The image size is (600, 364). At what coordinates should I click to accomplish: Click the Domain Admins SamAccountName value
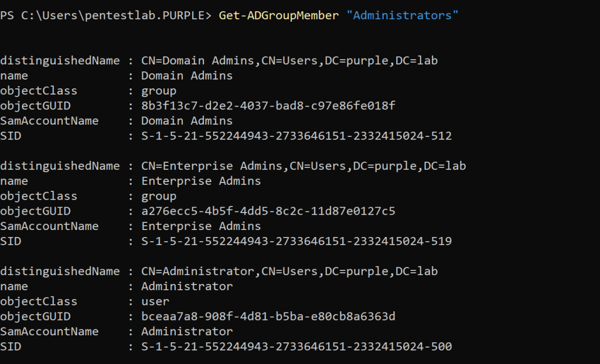[187, 121]
